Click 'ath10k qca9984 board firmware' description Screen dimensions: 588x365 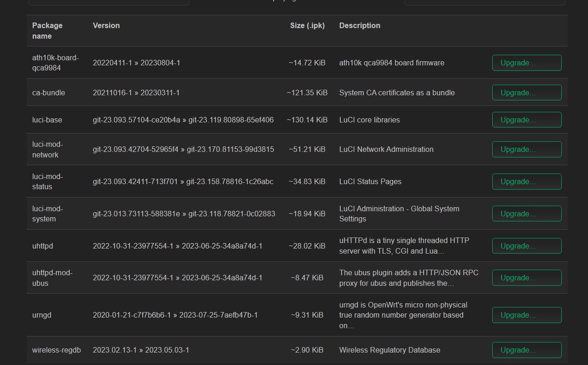(x=392, y=63)
